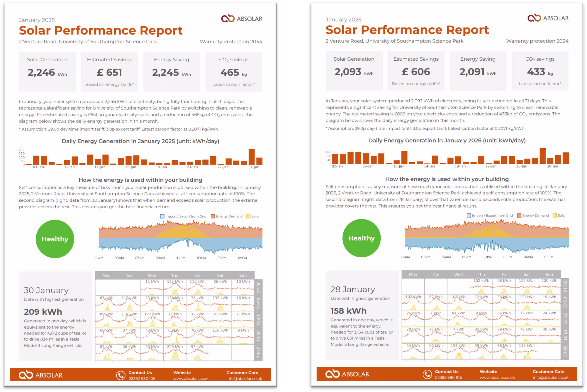Click the Absolar logo on January 2025 report header
Screen dimensions: 587x392
(242, 18)
